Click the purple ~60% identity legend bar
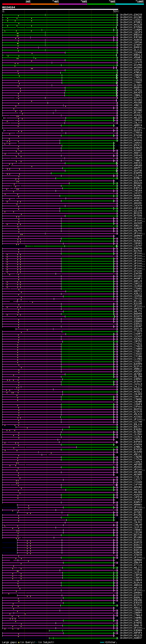Viewport: 146px width, 644px height. tap(73, 4)
